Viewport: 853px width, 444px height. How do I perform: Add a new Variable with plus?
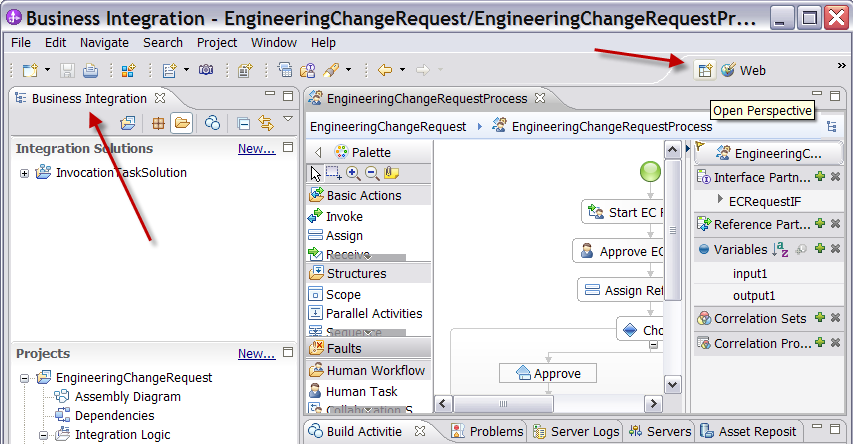pyautogui.click(x=820, y=248)
